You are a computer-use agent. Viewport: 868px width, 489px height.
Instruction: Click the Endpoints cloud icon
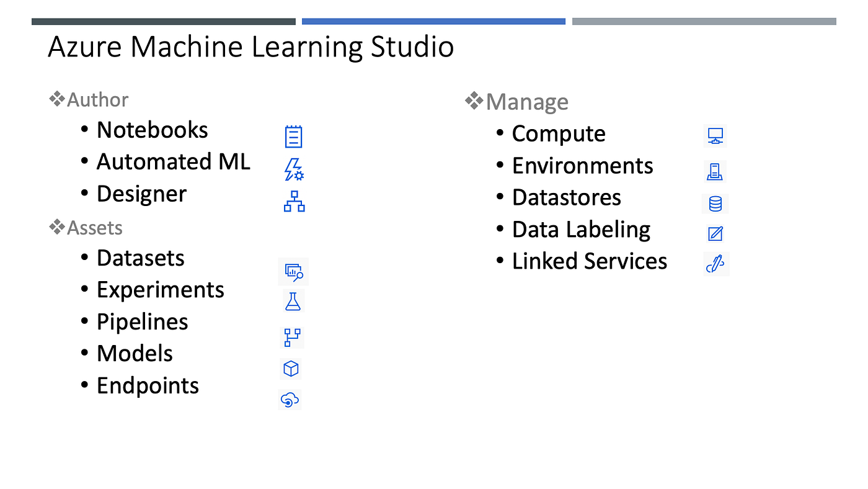[290, 401]
